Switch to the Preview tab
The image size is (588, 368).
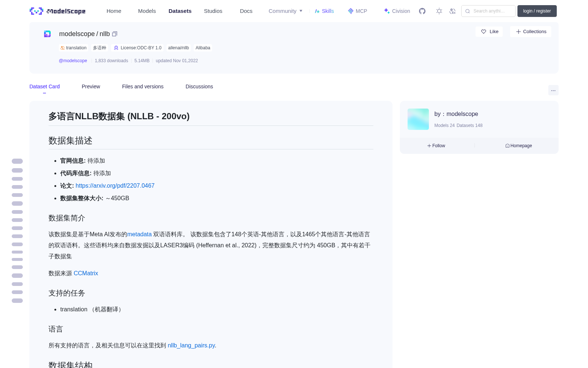pos(91,86)
